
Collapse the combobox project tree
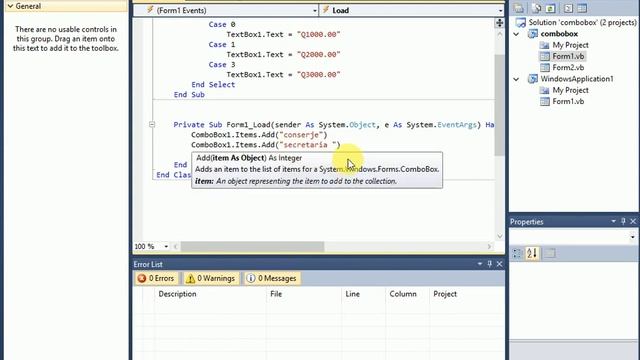(516, 34)
